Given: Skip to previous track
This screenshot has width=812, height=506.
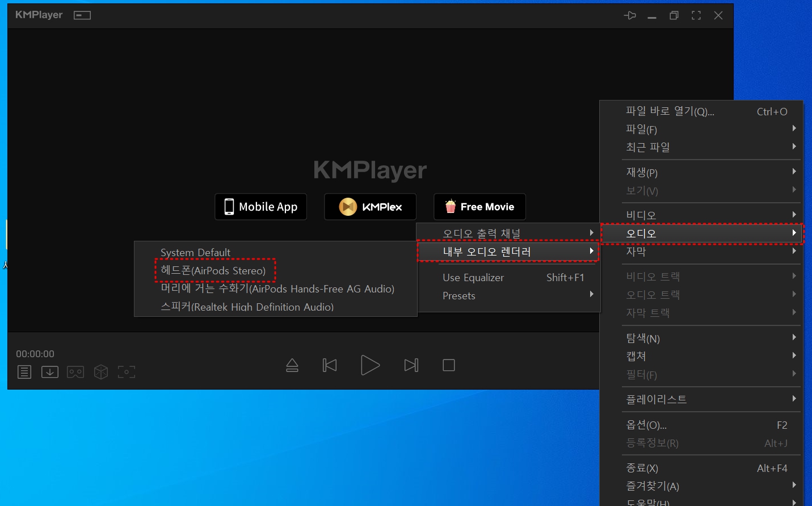Looking at the screenshot, I should click(330, 365).
